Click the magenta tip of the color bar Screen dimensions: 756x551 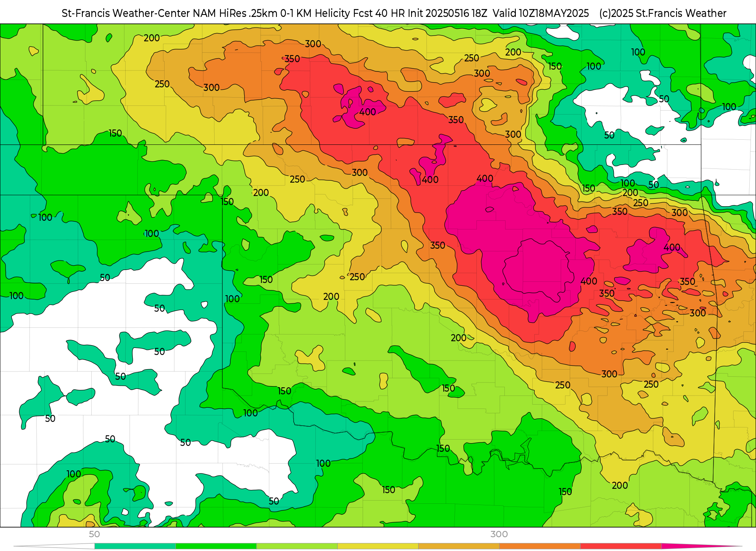[701, 546]
